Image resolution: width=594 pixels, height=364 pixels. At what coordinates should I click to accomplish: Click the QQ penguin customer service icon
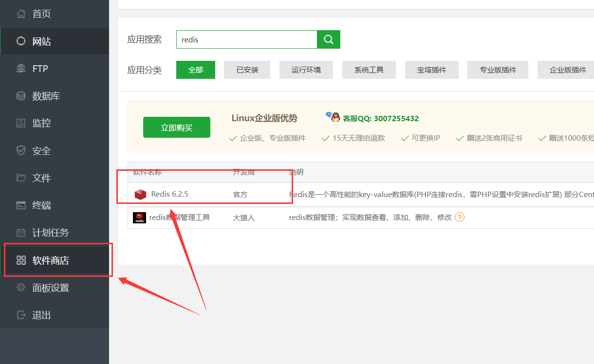click(x=333, y=117)
